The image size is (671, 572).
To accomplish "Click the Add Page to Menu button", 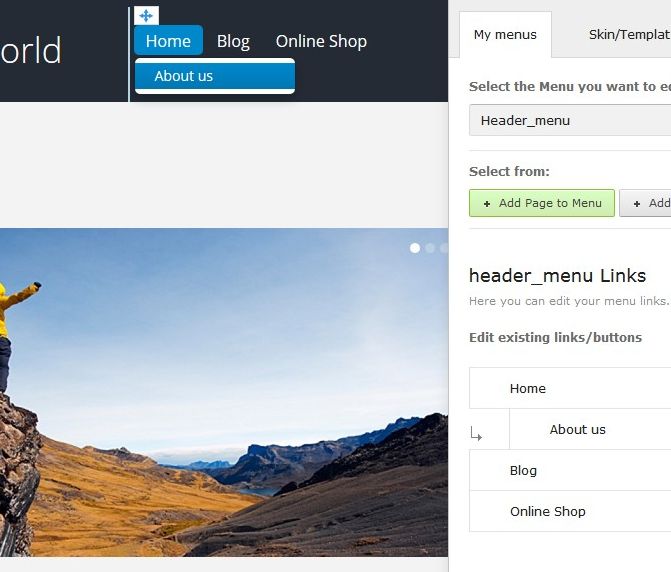I will pyautogui.click(x=542, y=203).
